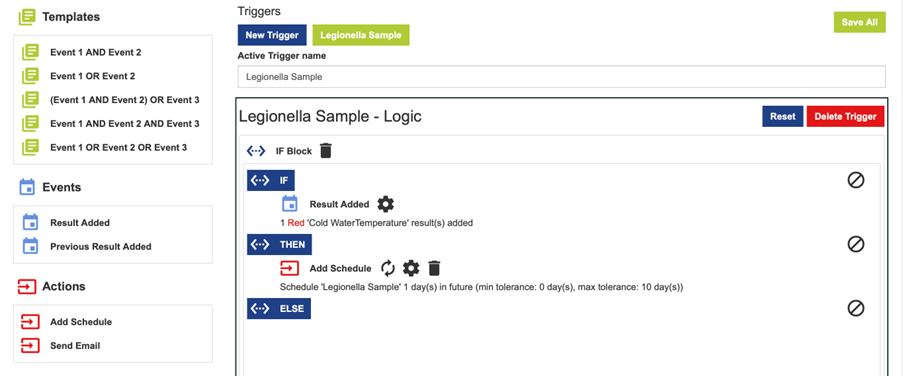This screenshot has height=376, width=903.
Task: Open settings gear for Add Schedule action
Action: 411,268
